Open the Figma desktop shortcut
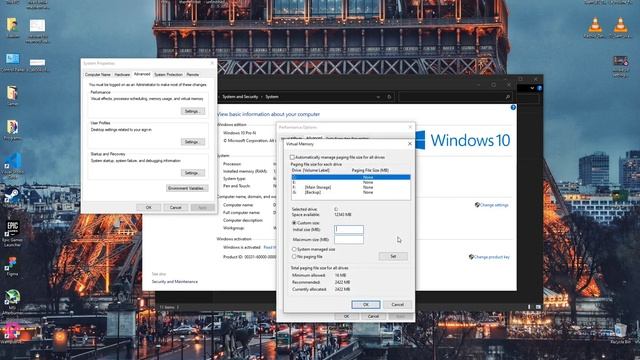Screen dimensions: 640x360 click(12, 263)
